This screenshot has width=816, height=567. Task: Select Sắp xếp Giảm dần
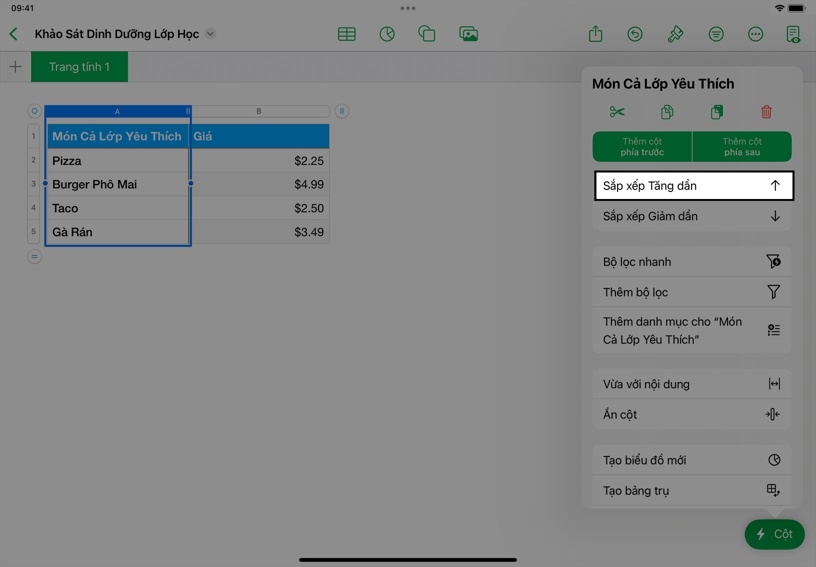click(692, 216)
